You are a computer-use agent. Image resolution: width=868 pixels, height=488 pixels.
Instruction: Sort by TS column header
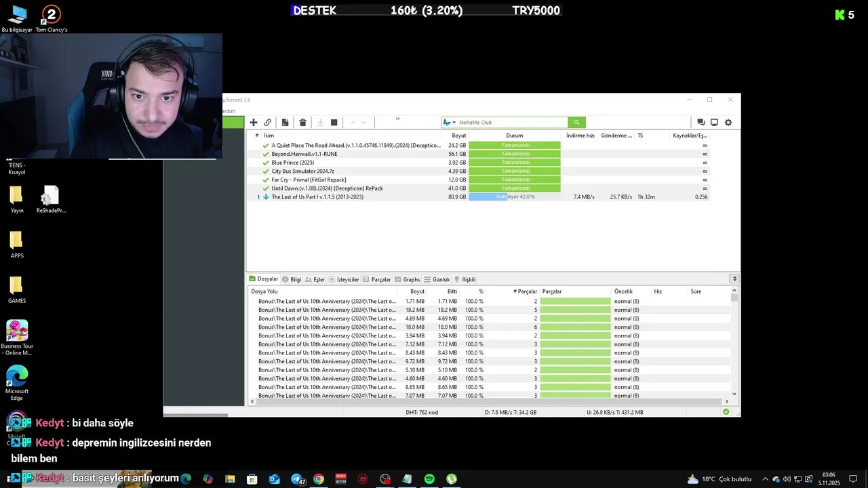640,136
